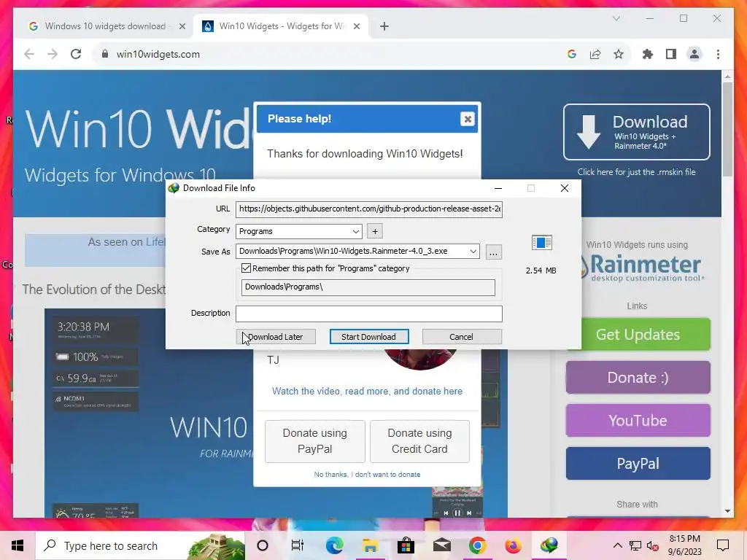Click the URL field in Download File Info
Screen dimensions: 747x560
pos(368,209)
